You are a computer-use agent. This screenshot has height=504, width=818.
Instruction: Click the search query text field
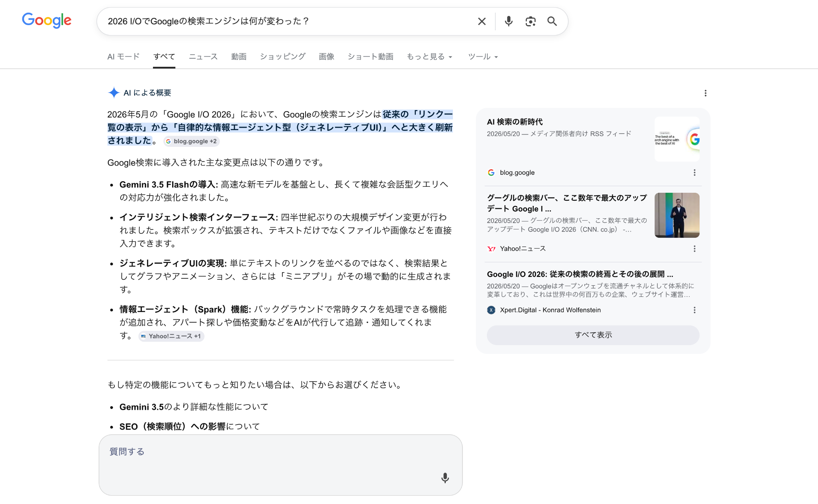pyautogui.click(x=288, y=21)
